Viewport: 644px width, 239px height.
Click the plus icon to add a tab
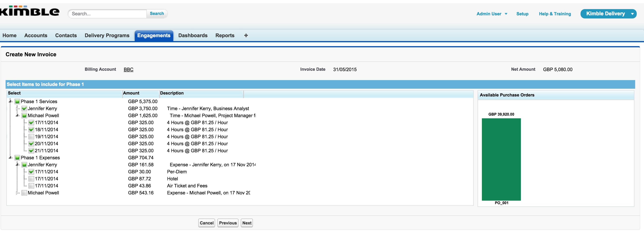(246, 36)
